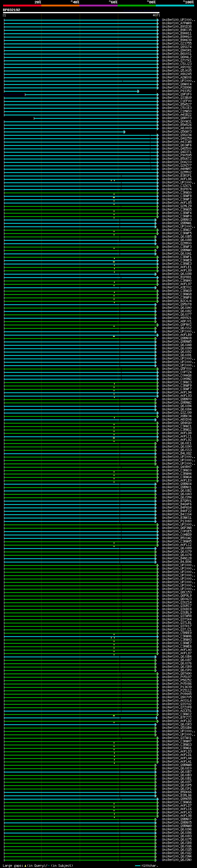Click the arrowhead ending the UniRef100_P93352 bar
197x868 pixels.
click(x=139, y=91)
